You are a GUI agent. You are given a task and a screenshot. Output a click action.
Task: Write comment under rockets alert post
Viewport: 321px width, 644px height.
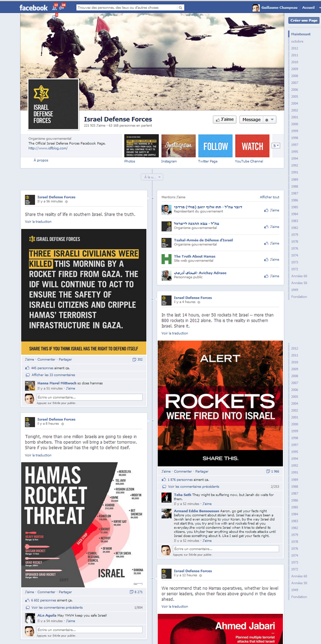(x=225, y=549)
